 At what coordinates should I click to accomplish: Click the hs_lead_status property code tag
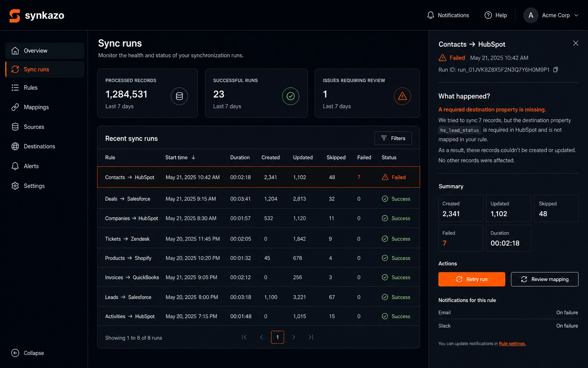click(459, 130)
